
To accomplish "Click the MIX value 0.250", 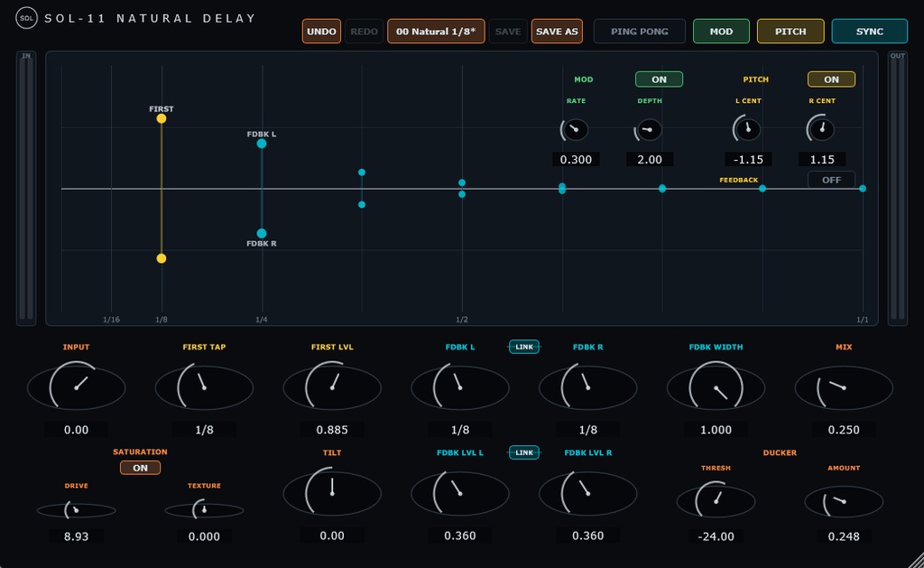I will pyautogui.click(x=844, y=430).
